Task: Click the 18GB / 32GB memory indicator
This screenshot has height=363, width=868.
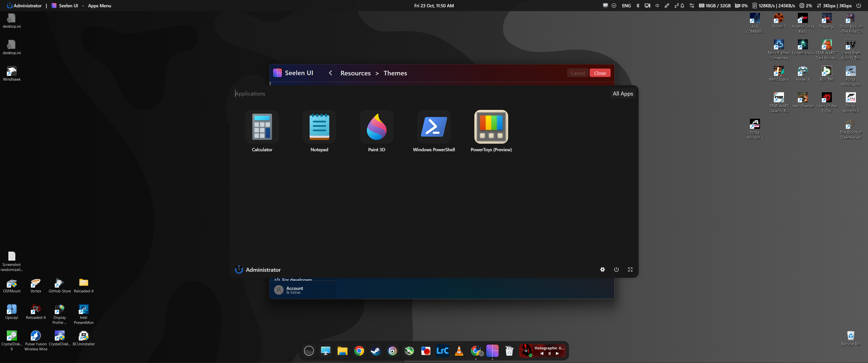Action: pos(714,6)
